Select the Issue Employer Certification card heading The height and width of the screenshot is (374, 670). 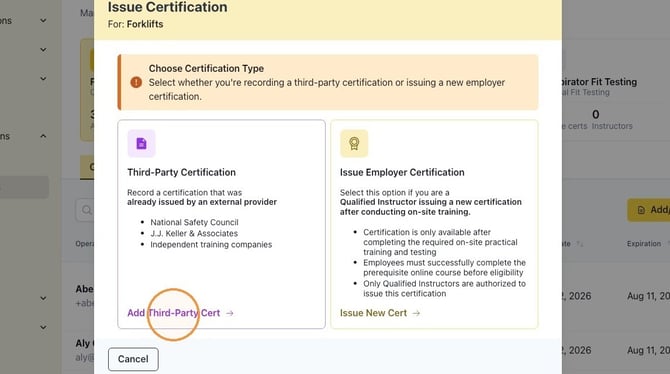[402, 172]
